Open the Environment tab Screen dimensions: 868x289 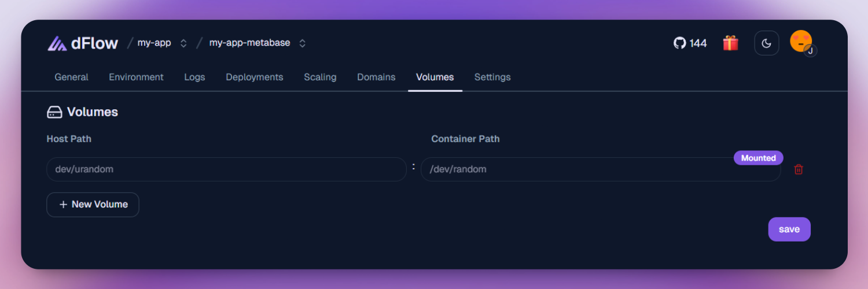pos(136,77)
